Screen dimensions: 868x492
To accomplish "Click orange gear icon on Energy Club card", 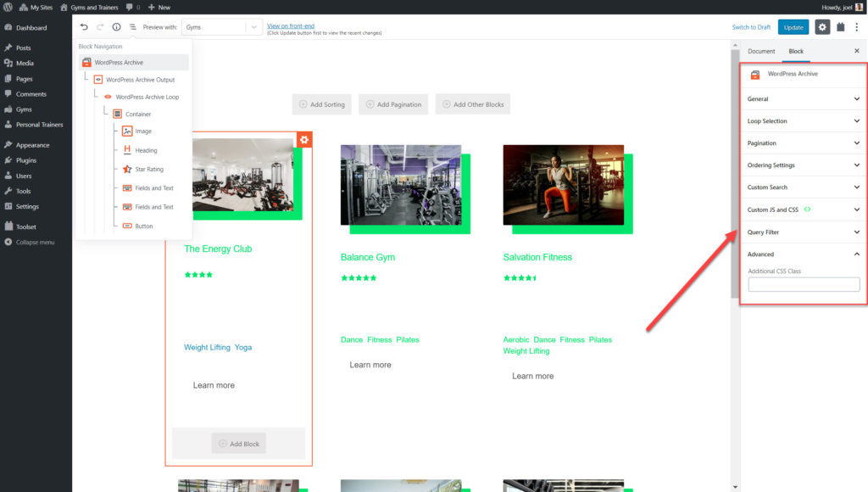I will [305, 139].
